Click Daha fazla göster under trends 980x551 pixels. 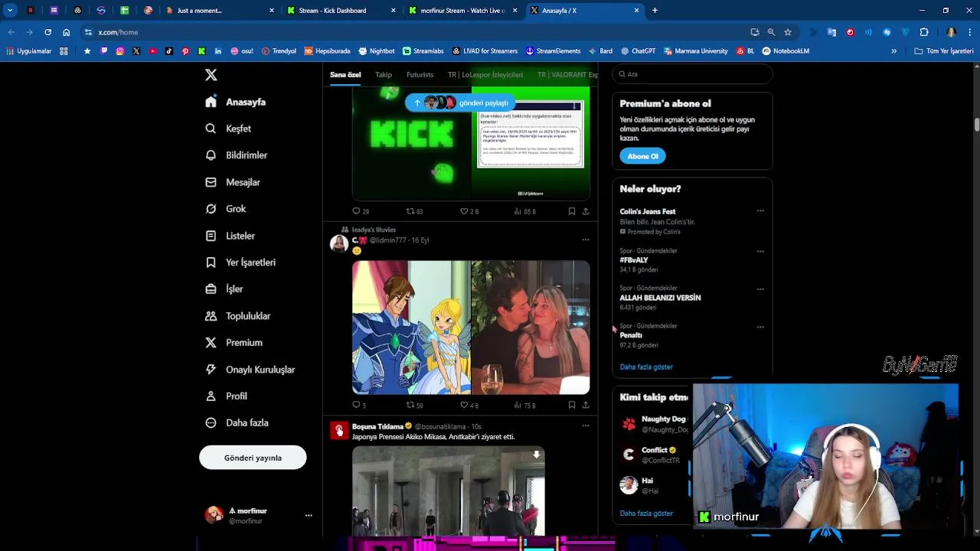click(646, 367)
